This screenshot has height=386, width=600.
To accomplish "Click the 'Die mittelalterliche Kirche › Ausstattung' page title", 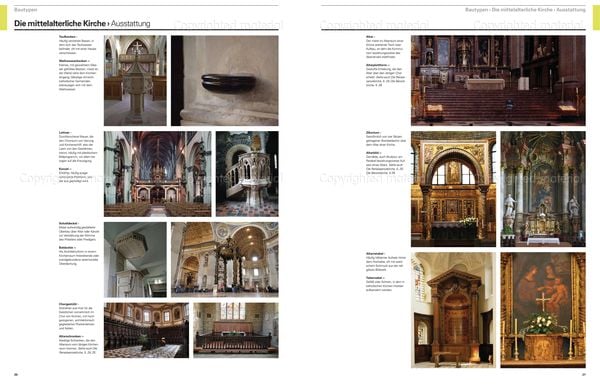I will (x=82, y=24).
